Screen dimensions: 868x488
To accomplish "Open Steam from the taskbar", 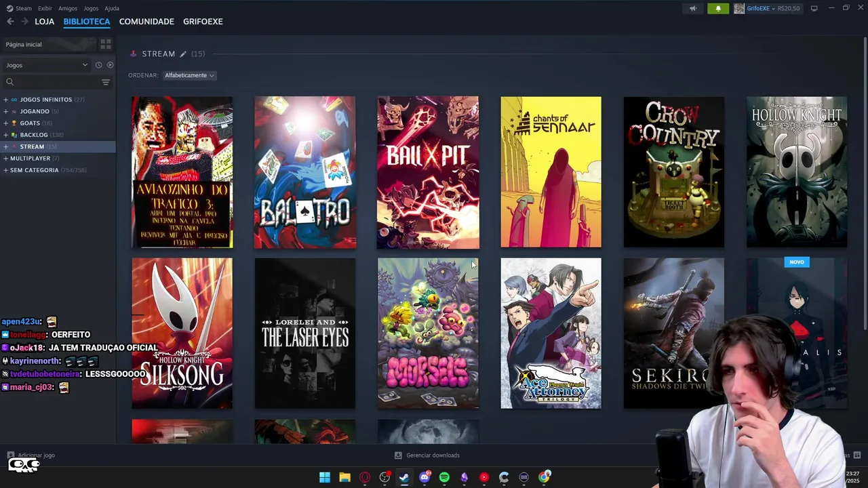I will point(404,477).
